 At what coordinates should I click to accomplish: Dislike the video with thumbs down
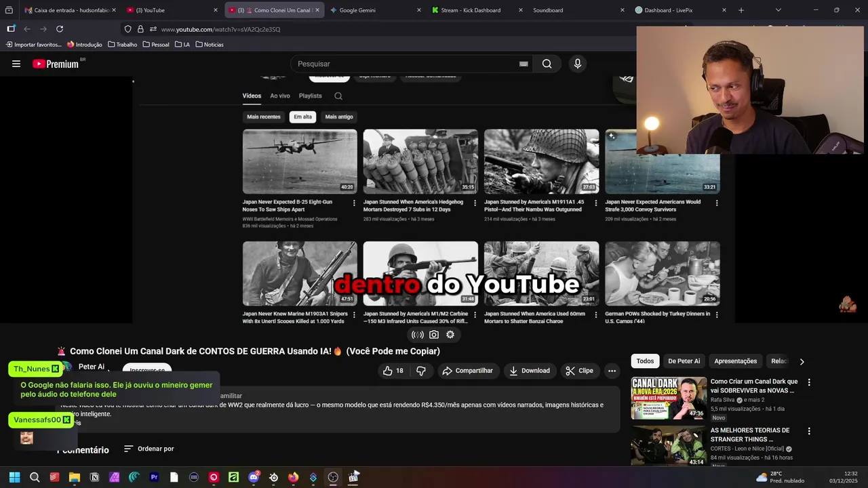421,371
